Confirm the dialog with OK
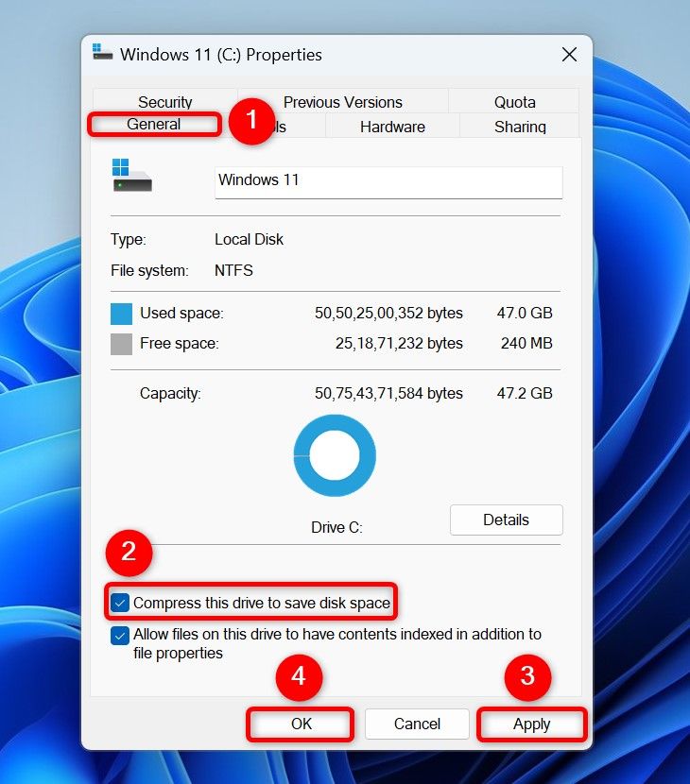Screen dimensions: 690x784 point(301,724)
